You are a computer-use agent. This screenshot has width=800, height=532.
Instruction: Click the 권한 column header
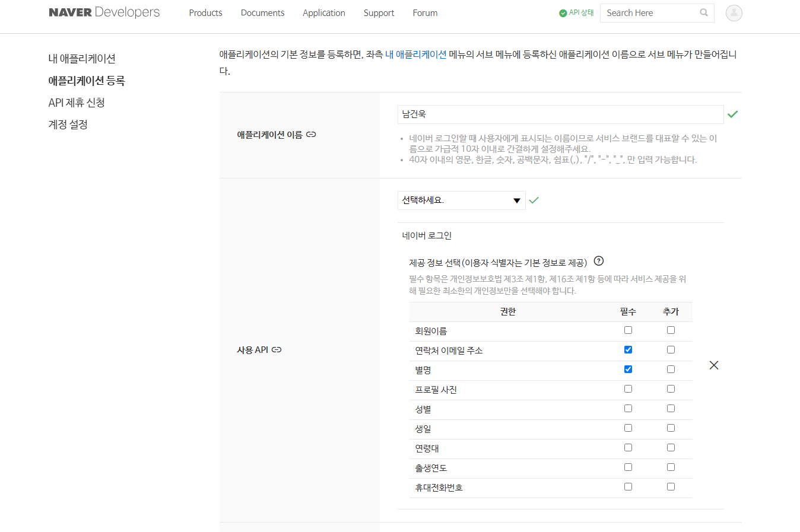coord(508,312)
